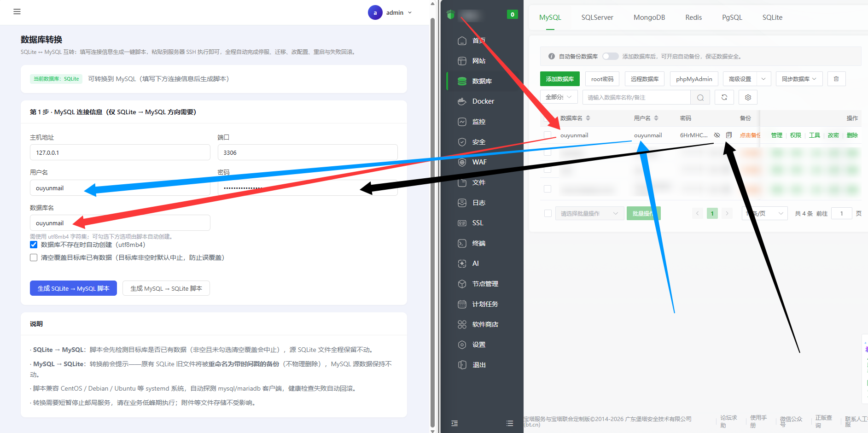The width and height of the screenshot is (868, 433).
Task: Click the recycle bin trash icon
Action: click(836, 79)
